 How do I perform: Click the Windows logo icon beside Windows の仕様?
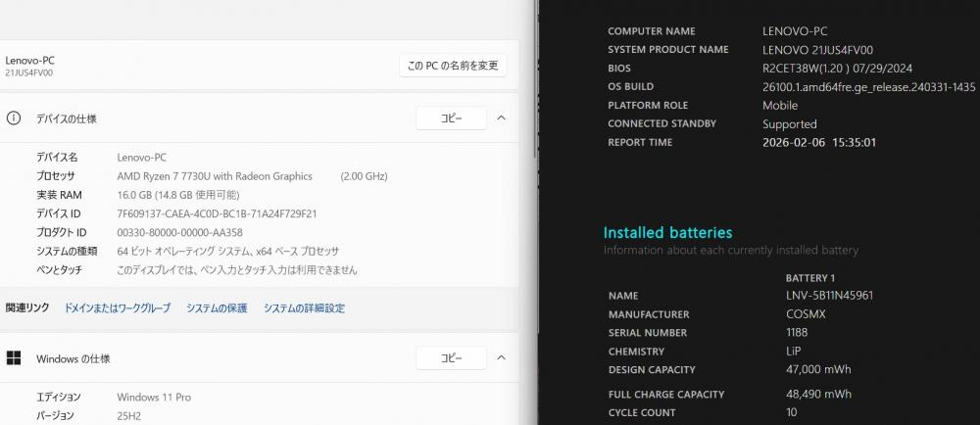[13, 358]
